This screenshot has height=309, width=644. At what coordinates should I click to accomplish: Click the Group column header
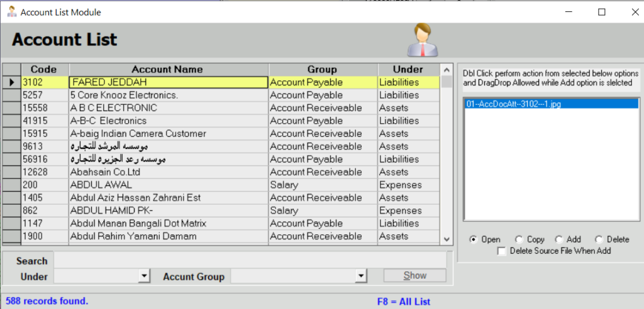322,69
